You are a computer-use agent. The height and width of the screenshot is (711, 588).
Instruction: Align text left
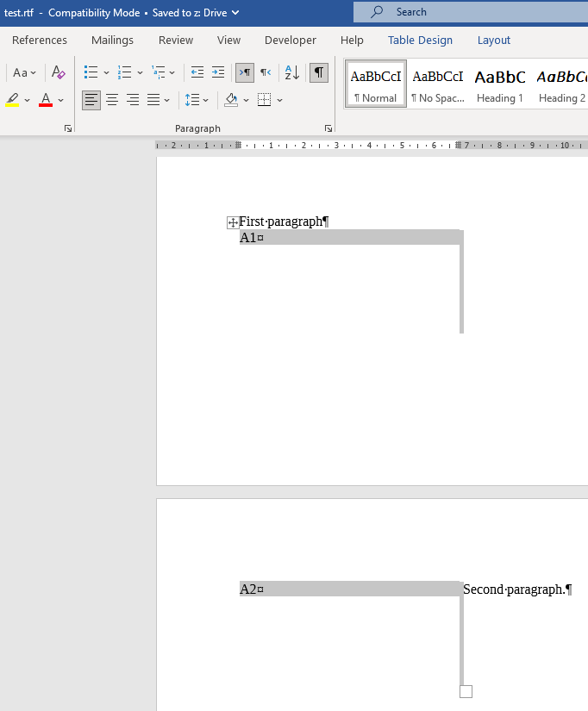pos(91,100)
